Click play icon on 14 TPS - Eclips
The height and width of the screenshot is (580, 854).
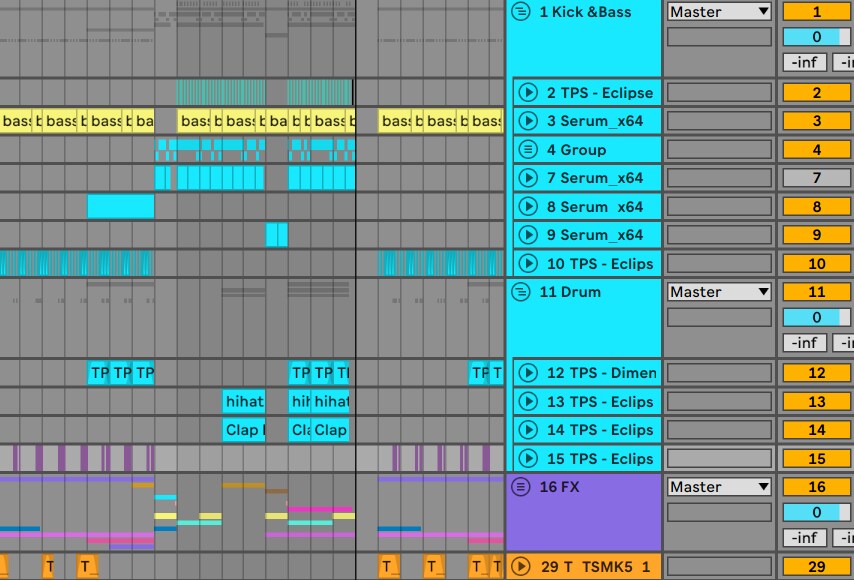pos(528,430)
